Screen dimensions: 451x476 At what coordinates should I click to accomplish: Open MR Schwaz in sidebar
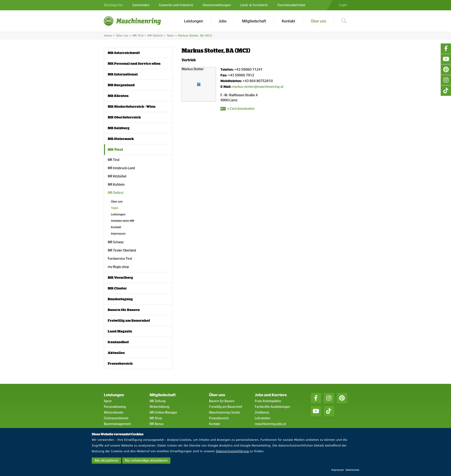tap(116, 242)
